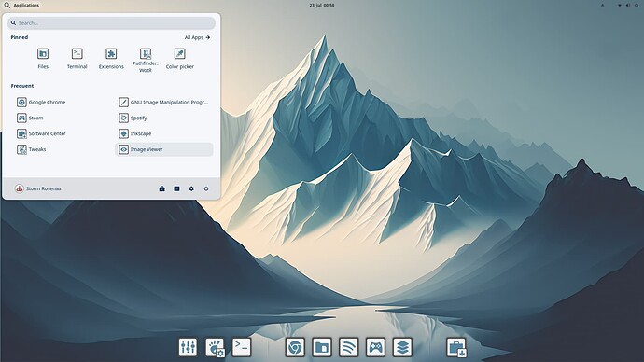Click the mixer sliders dock icon
Viewport: 644px width, 362px height.
(188, 347)
